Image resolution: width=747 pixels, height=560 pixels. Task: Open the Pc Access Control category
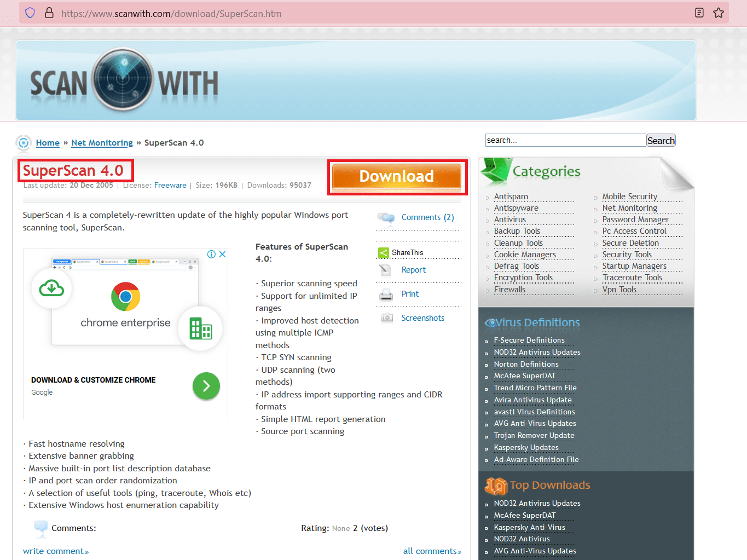tap(634, 231)
